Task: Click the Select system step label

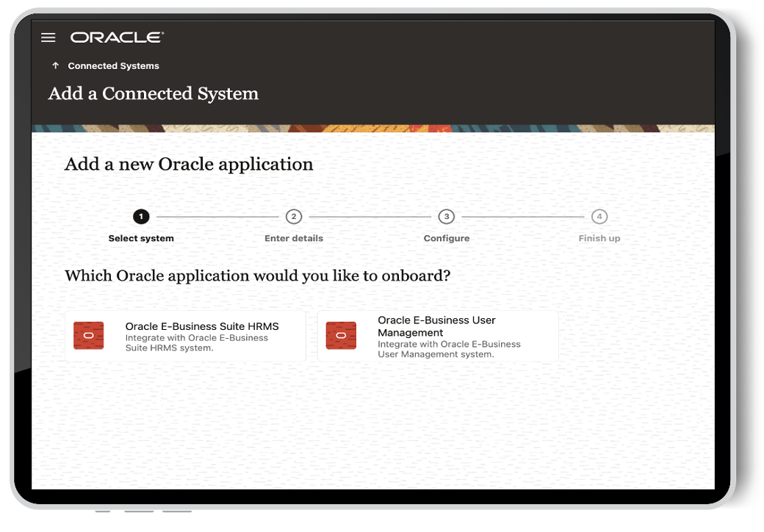Action: tap(141, 238)
